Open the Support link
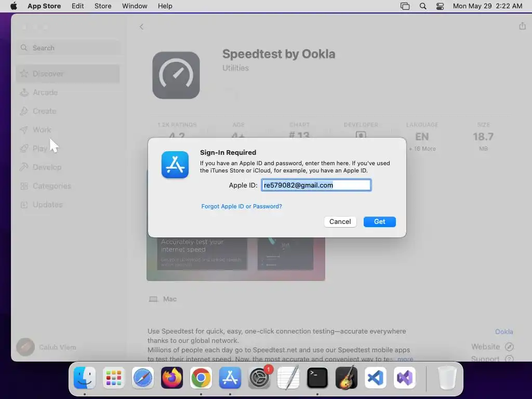The image size is (532, 399). (493, 358)
